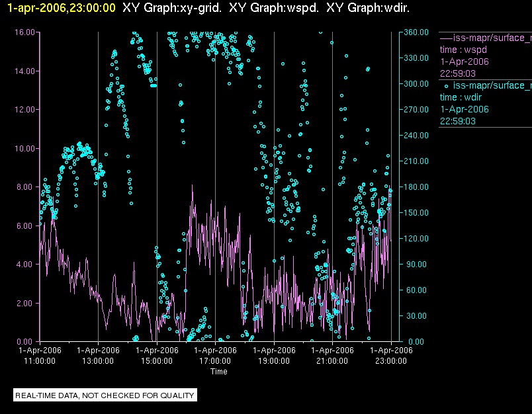Click the 270.00 right axis label
The width and height of the screenshot is (532, 414).
(416, 110)
